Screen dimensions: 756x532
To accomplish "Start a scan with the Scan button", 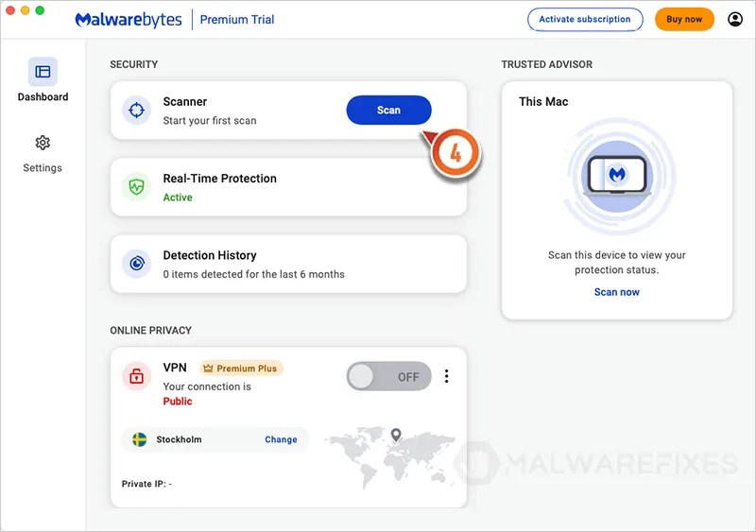I will pyautogui.click(x=388, y=110).
